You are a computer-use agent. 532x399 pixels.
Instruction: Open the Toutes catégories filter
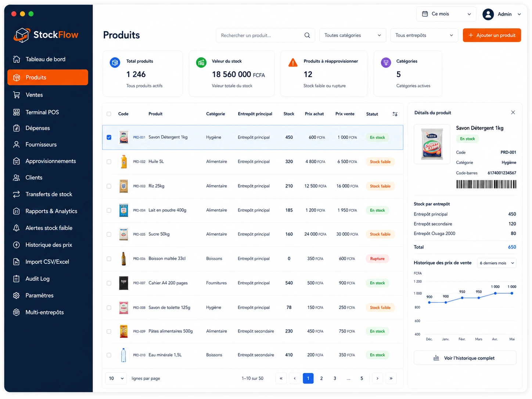353,35
